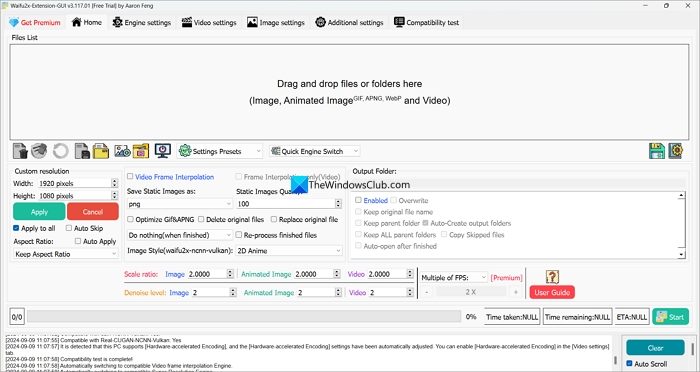Click the remove file trash icon
Screen dimensions: 700x372
tap(20, 151)
